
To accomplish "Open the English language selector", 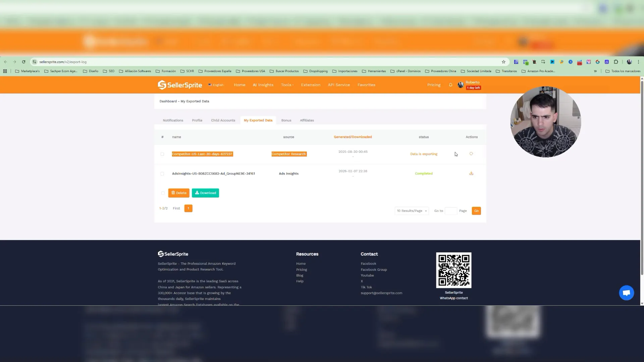I will [216, 85].
